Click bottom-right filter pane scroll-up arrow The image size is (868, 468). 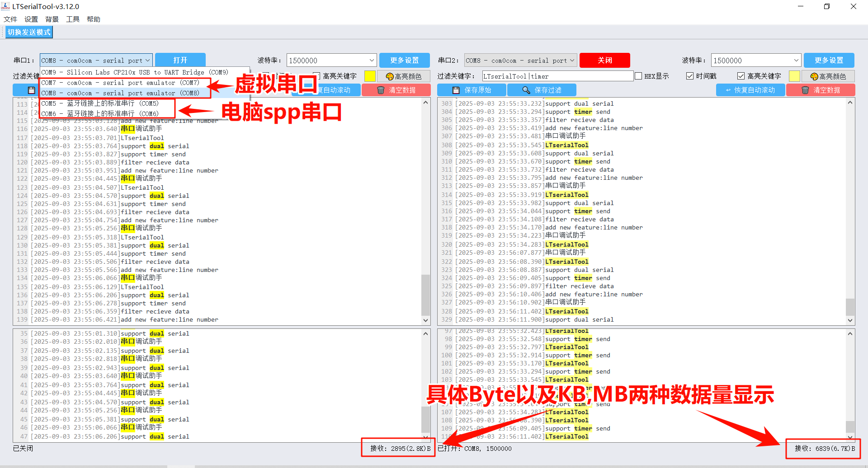pyautogui.click(x=850, y=334)
